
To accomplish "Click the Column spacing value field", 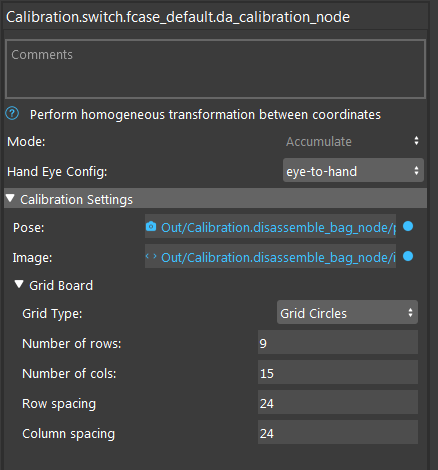I will click(x=338, y=432).
